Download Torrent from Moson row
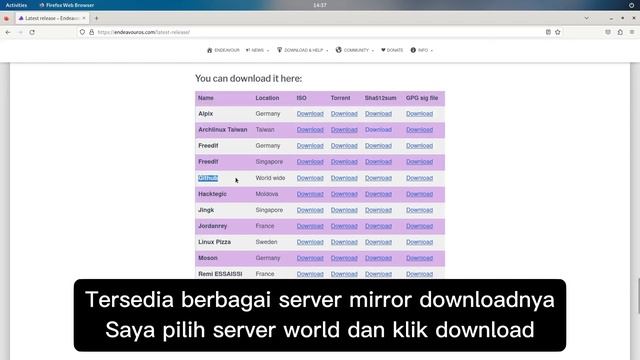 pos(344,258)
